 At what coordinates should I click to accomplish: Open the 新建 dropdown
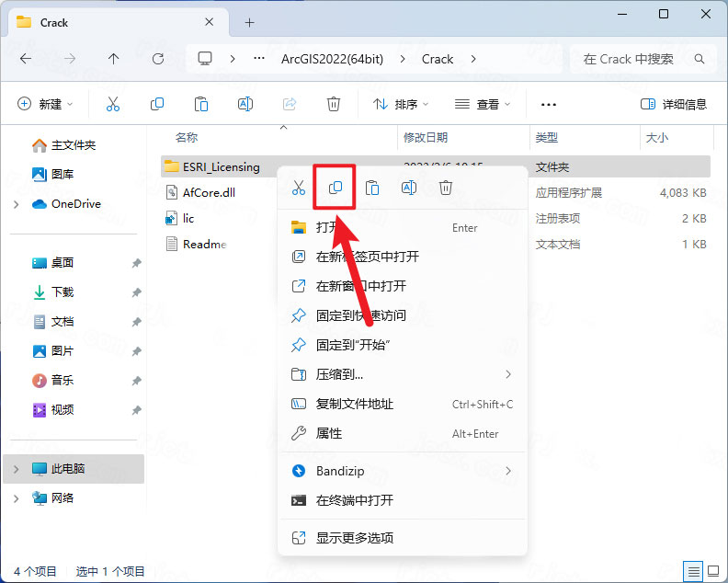[x=45, y=104]
